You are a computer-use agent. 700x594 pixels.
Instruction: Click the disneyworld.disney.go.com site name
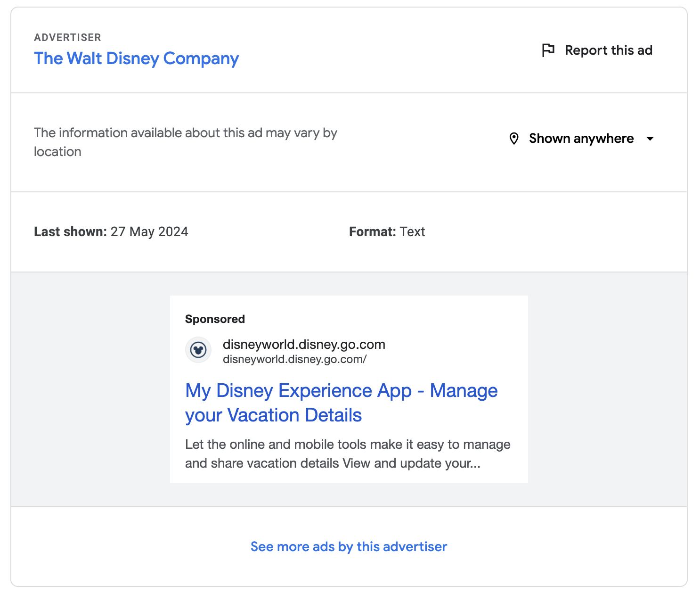pos(304,345)
